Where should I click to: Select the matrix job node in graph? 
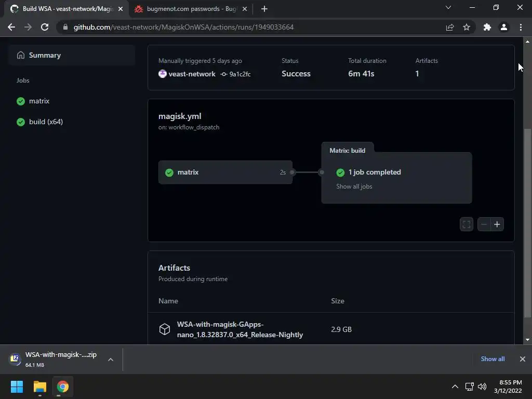click(x=225, y=172)
